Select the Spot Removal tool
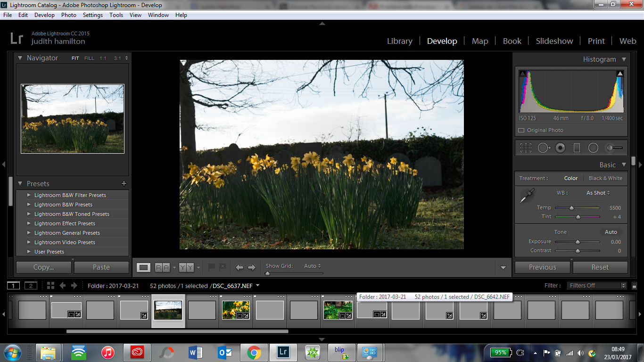644x362 pixels. [543, 148]
